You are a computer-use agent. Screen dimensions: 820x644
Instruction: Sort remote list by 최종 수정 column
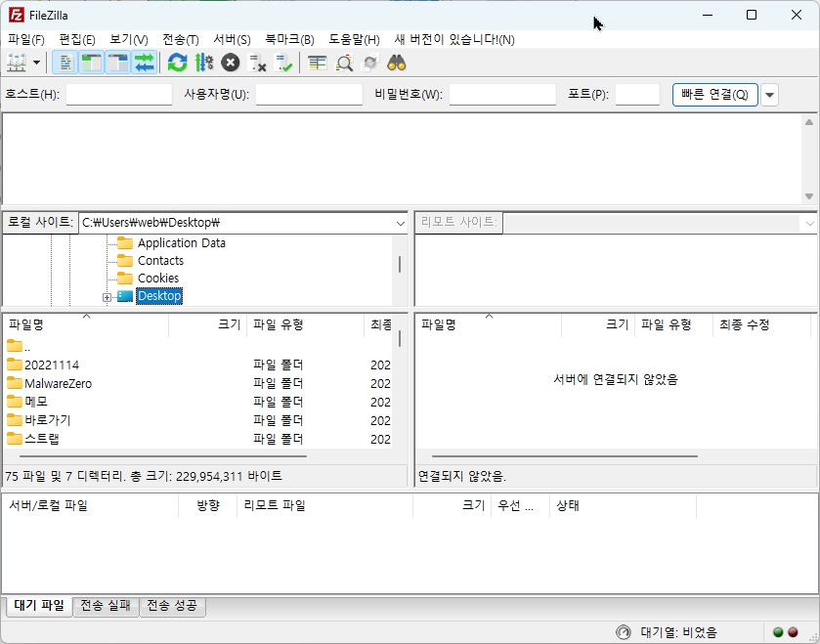click(761, 324)
